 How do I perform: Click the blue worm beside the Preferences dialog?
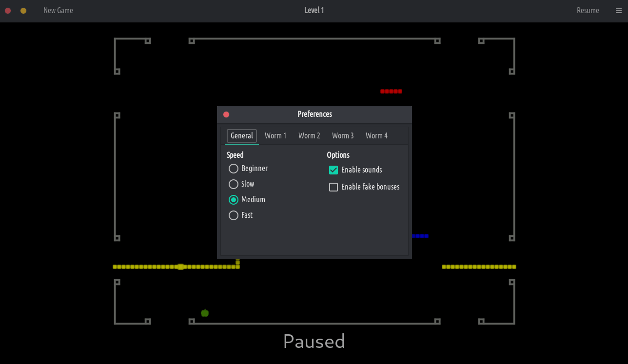tap(420, 236)
